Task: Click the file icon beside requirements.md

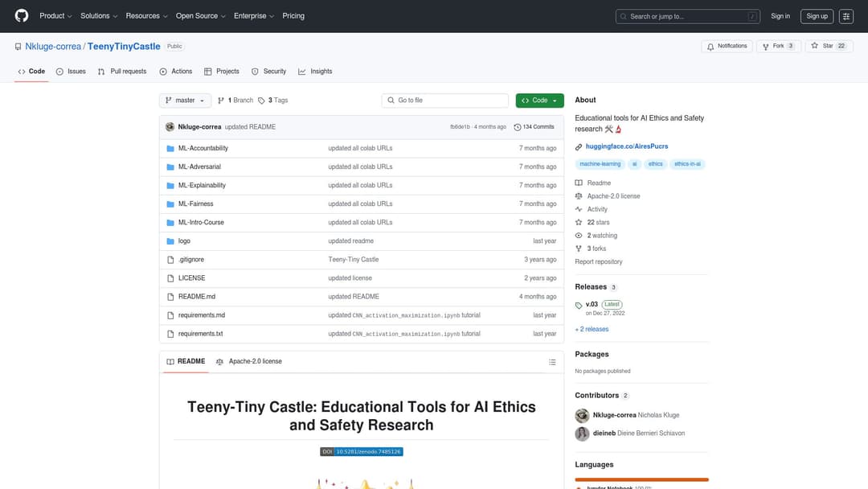Action: pos(170,315)
